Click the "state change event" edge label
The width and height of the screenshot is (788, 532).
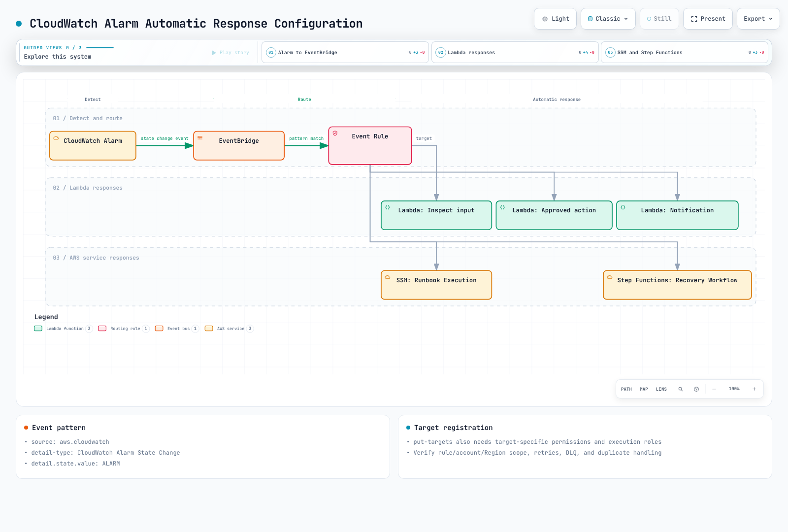pos(164,138)
